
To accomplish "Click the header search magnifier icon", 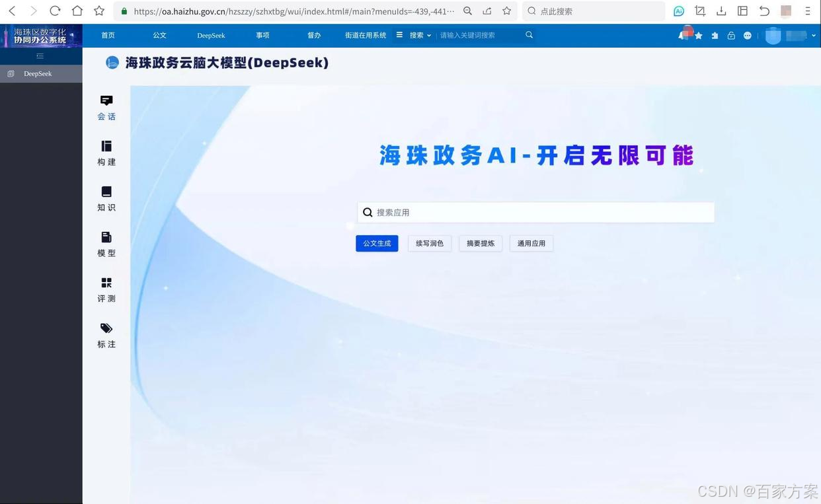I will (529, 35).
